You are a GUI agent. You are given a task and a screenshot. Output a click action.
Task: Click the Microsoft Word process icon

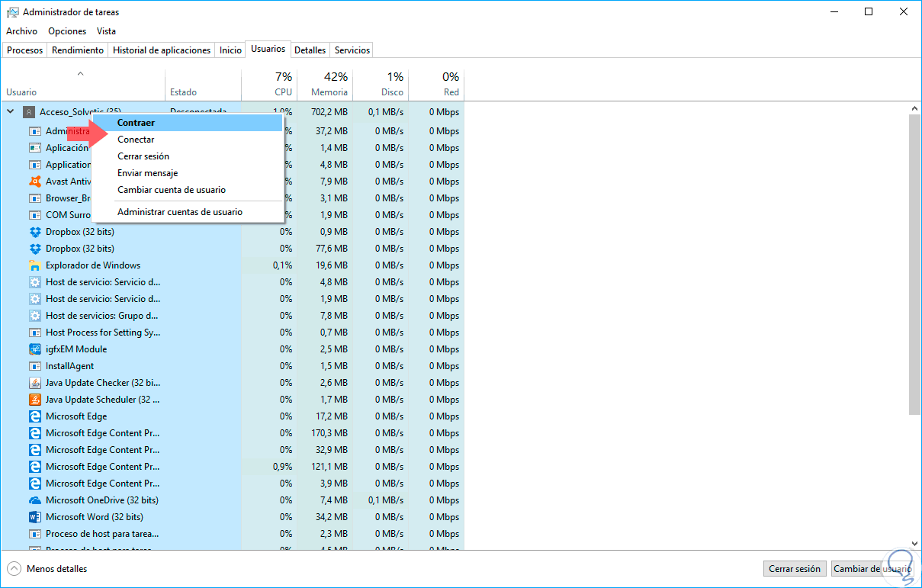[34, 517]
